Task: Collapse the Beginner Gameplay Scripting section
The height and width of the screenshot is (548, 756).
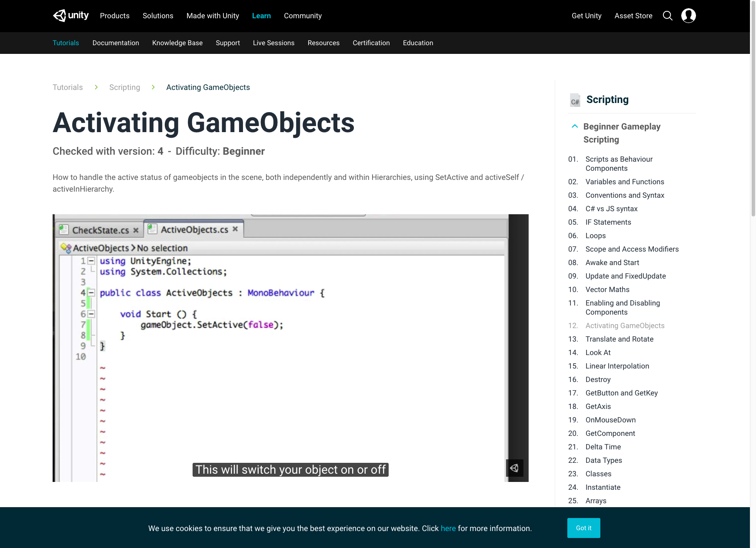Action: pos(575,126)
